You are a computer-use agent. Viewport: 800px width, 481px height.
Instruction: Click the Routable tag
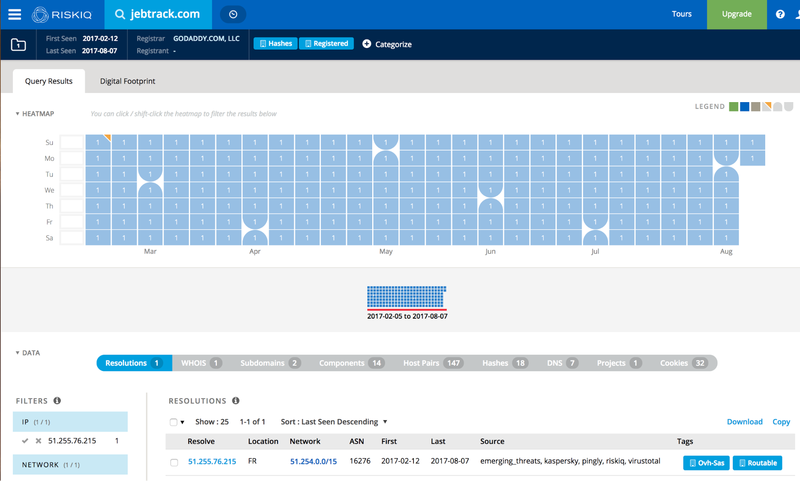coord(758,463)
